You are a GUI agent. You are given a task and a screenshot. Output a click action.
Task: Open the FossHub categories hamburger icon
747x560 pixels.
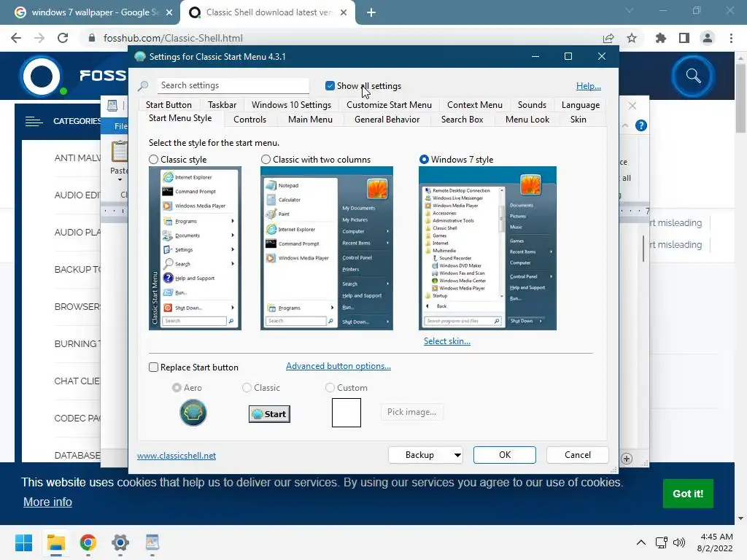pyautogui.click(x=34, y=122)
